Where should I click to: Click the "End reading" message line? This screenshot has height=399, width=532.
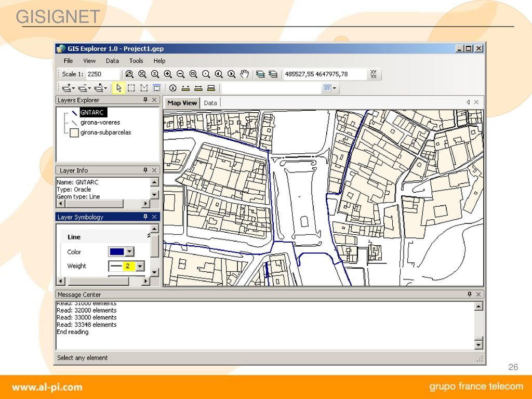pyautogui.click(x=73, y=332)
